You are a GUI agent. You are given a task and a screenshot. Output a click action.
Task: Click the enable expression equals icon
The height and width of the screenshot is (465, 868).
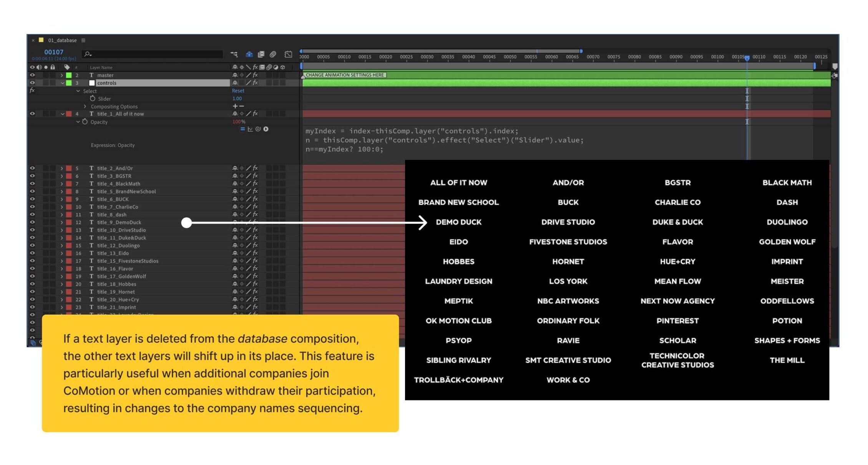(242, 129)
